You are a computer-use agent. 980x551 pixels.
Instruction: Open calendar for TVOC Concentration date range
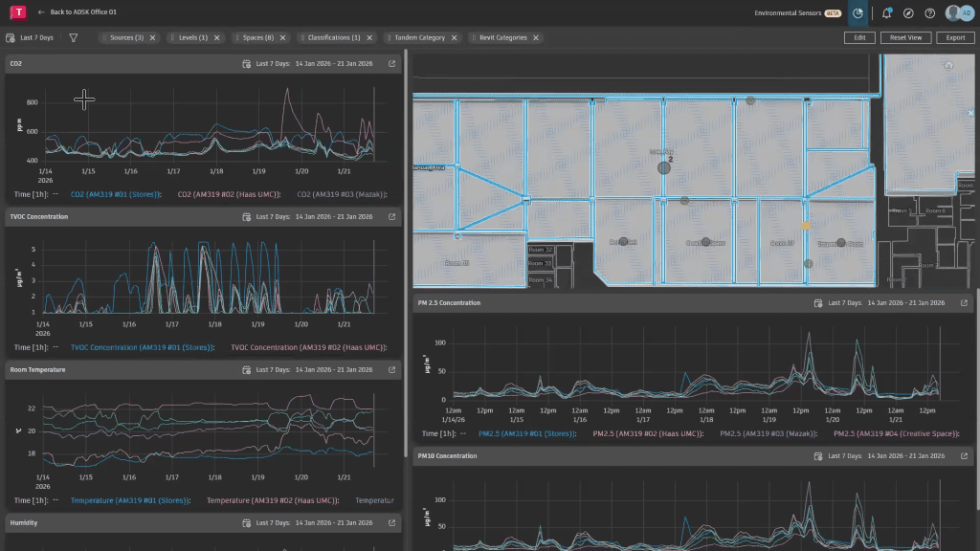tap(246, 217)
